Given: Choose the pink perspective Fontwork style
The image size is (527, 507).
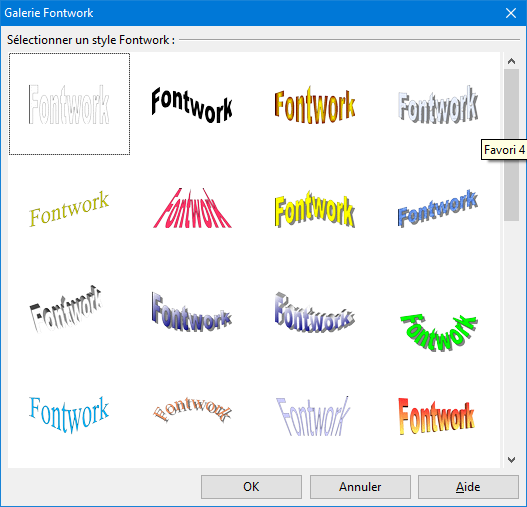Looking at the screenshot, I should [x=192, y=208].
